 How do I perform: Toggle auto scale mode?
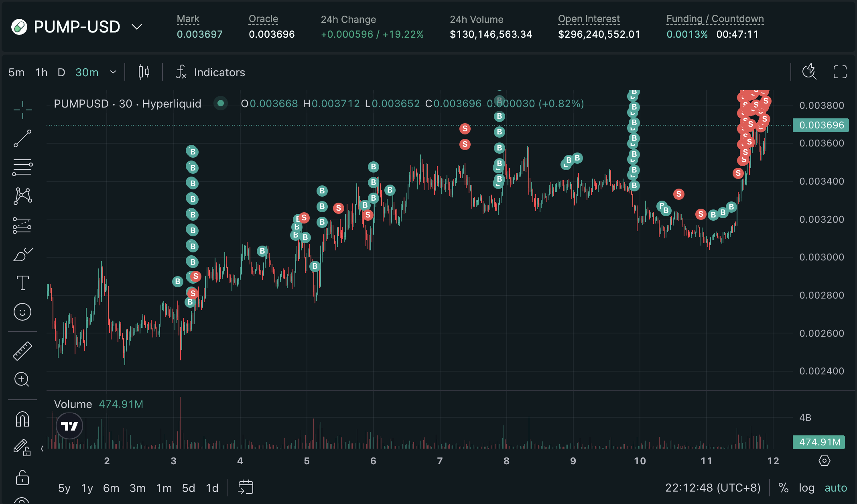pyautogui.click(x=836, y=488)
